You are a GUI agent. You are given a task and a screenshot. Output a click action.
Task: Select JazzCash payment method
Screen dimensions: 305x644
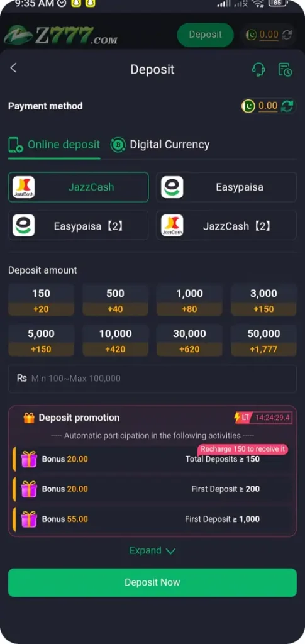pyautogui.click(x=79, y=187)
